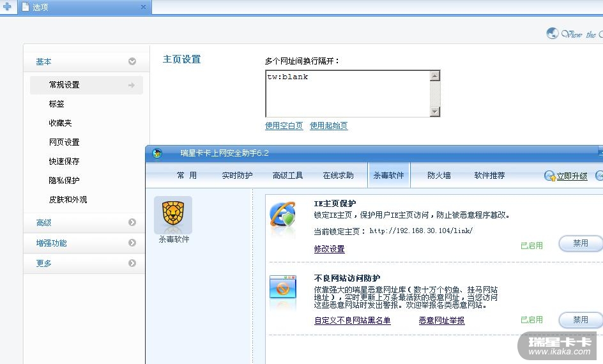603x364 pixels.
Task: Switch to the 软件推荐 tab
Action: pos(489,175)
